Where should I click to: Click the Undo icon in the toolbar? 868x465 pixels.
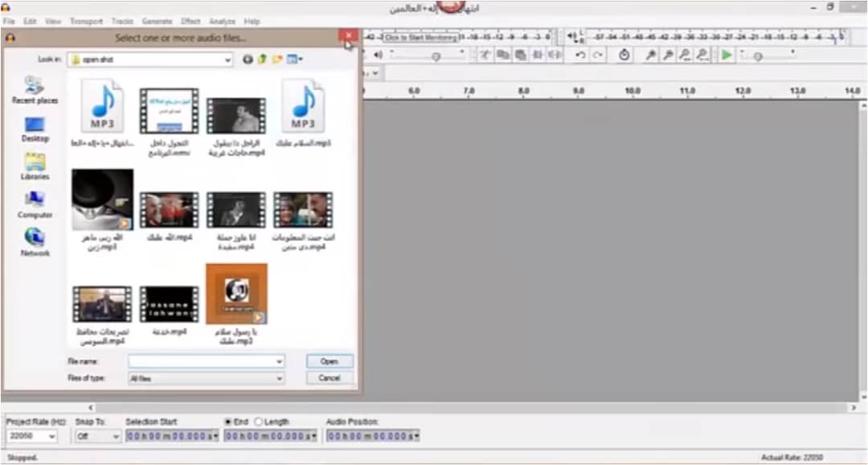[580, 55]
